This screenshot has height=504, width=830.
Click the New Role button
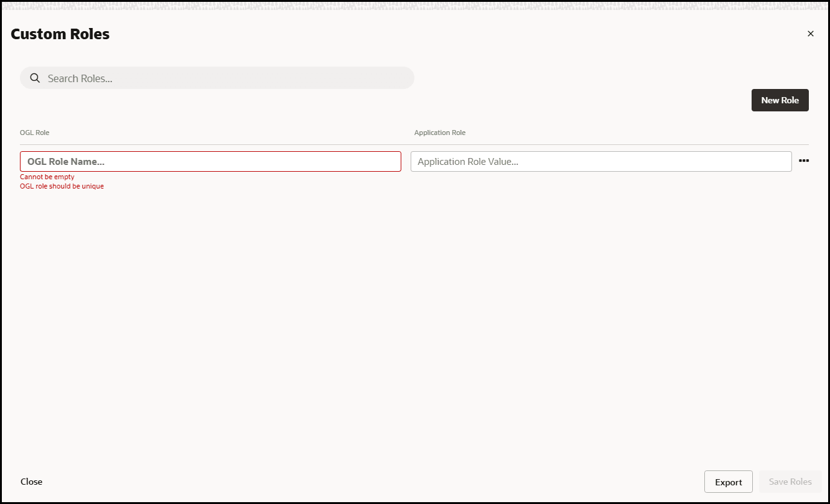click(x=780, y=100)
